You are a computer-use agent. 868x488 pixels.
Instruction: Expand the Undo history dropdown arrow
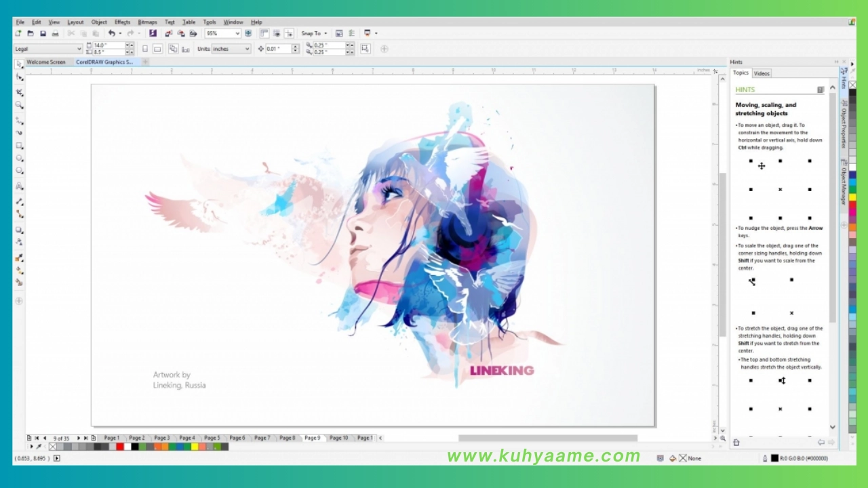(120, 33)
